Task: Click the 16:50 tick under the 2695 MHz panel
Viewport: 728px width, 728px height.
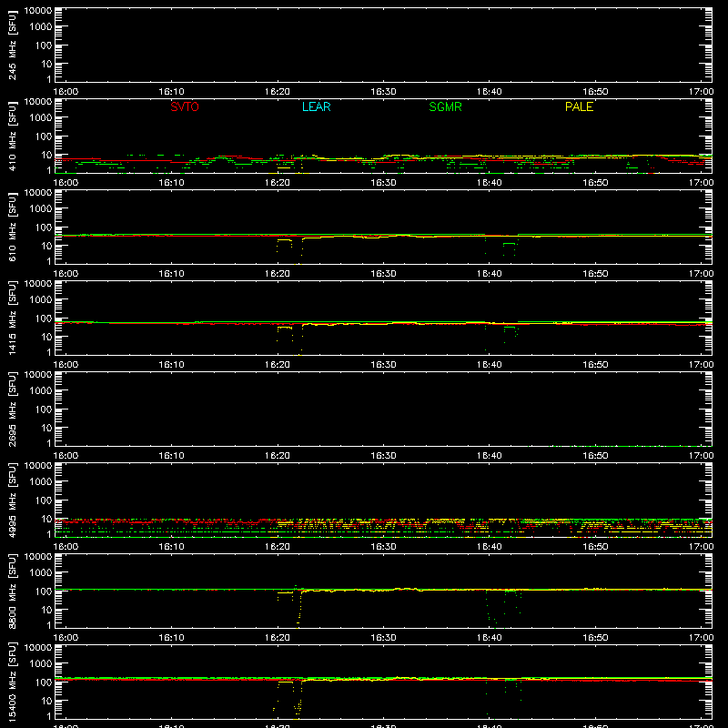Action: click(x=595, y=456)
